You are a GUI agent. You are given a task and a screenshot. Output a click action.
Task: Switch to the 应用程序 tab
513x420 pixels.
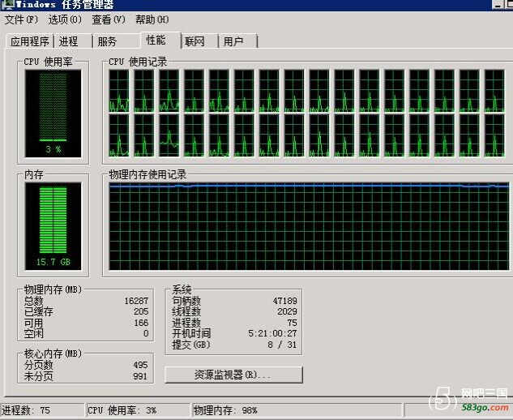pyautogui.click(x=30, y=41)
